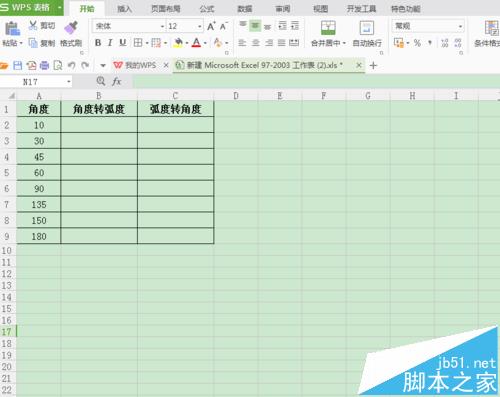Click the wrap text (自动换行) icon

point(367,28)
